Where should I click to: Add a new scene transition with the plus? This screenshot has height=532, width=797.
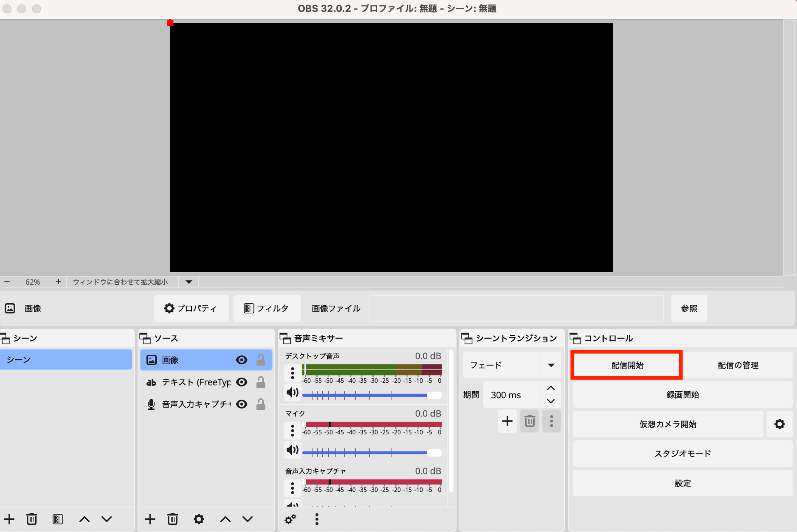click(507, 421)
